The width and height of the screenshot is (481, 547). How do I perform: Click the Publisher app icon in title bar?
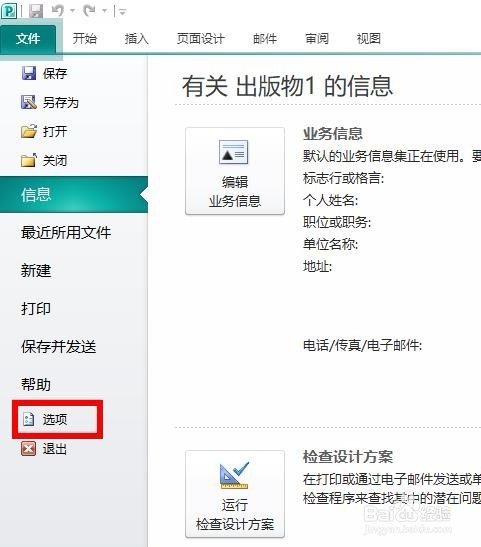click(x=9, y=10)
